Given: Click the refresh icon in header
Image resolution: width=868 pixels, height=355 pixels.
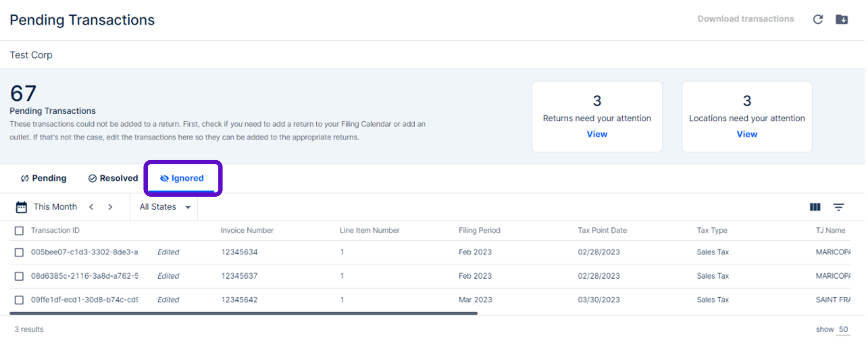Looking at the screenshot, I should pyautogui.click(x=818, y=19).
